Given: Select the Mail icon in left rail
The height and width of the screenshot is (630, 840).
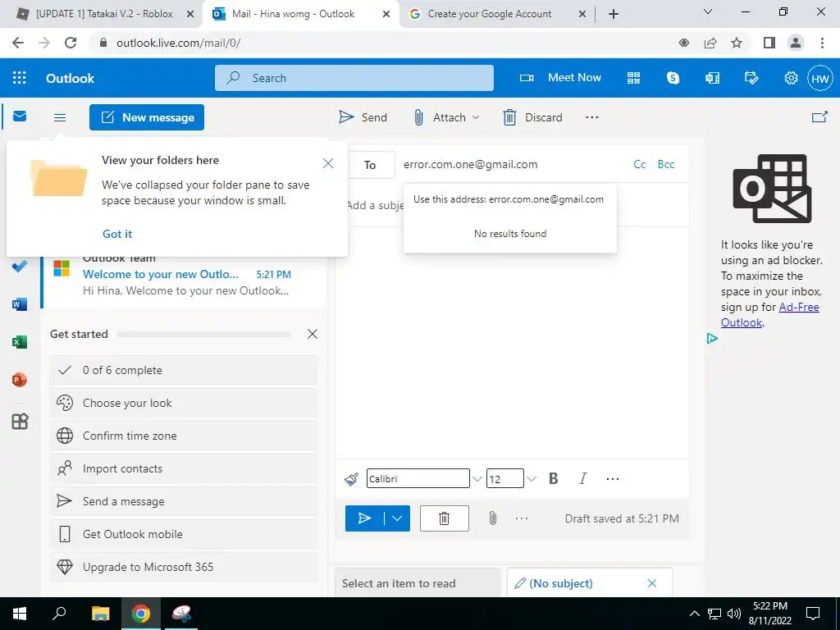Looking at the screenshot, I should point(20,116).
